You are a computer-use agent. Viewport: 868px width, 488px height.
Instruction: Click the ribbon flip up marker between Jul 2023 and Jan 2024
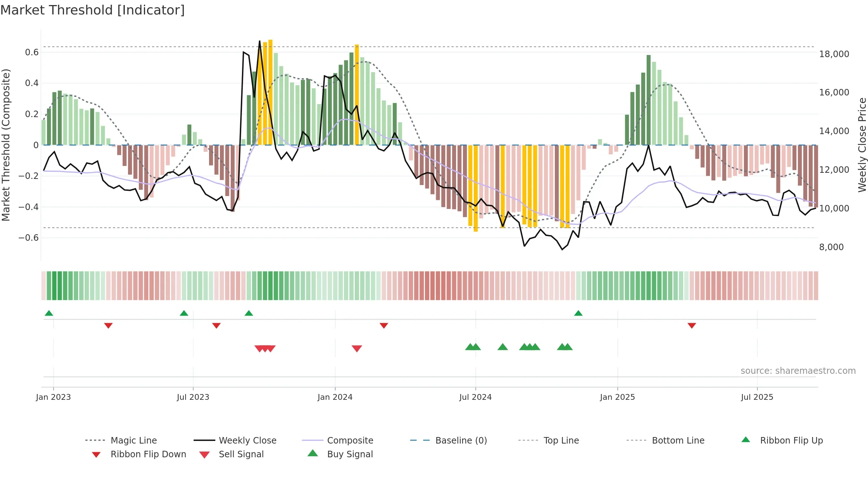249,313
